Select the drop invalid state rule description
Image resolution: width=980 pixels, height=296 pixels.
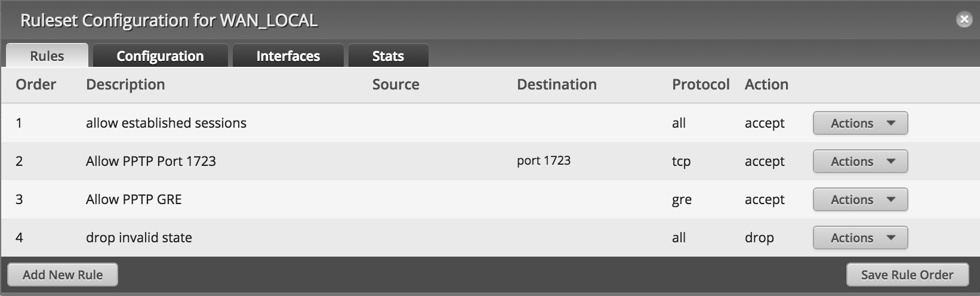pos(139,238)
